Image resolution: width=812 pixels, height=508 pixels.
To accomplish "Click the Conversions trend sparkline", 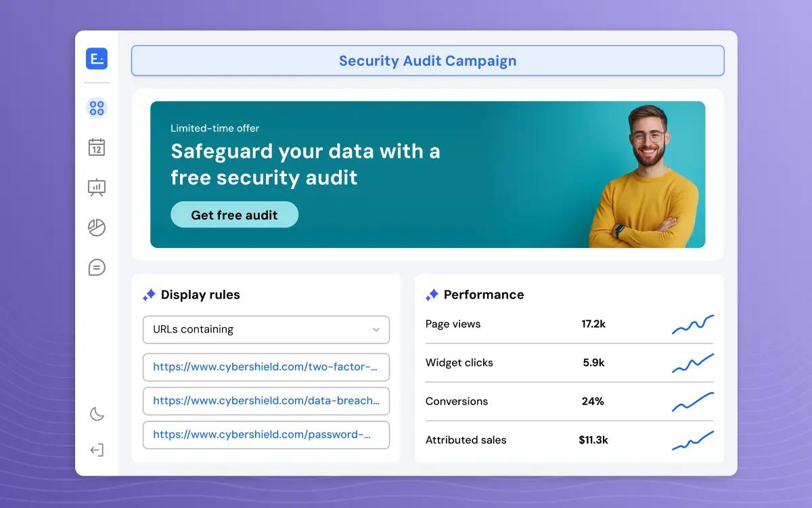I will 692,402.
